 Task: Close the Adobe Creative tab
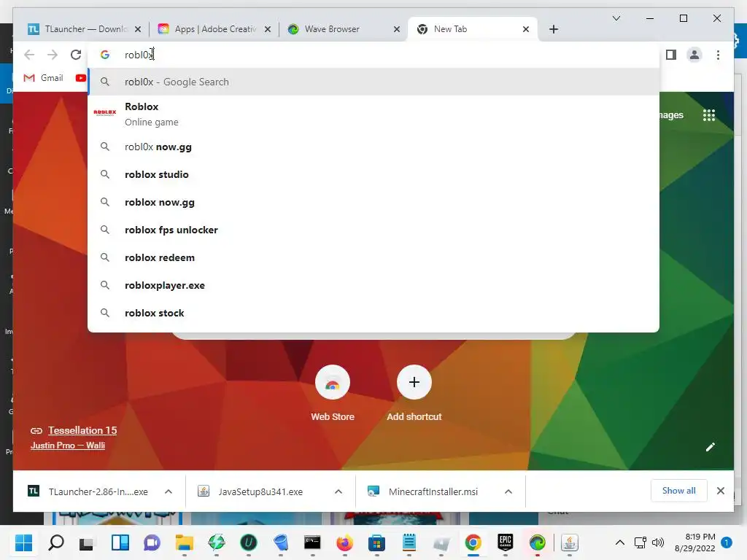(x=268, y=29)
